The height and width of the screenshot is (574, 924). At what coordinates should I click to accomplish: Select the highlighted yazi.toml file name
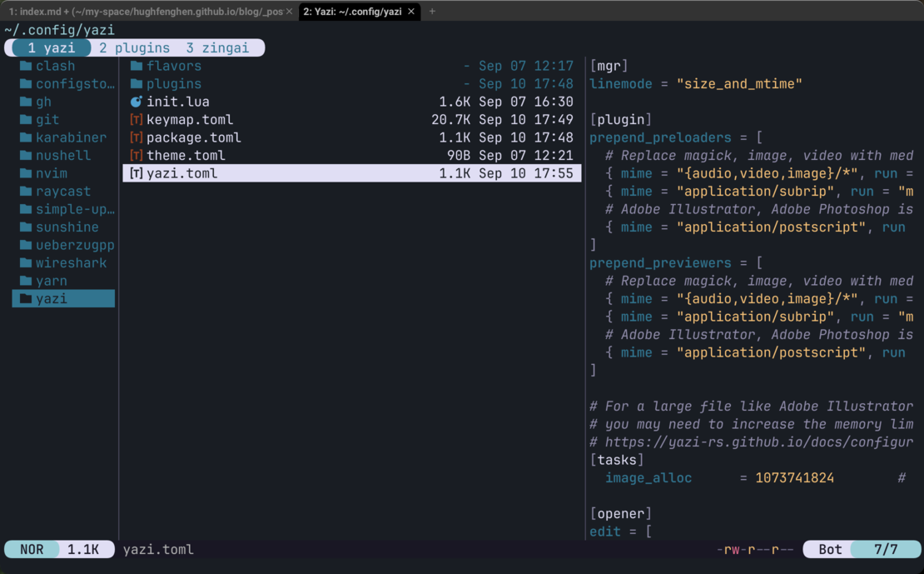pyautogui.click(x=182, y=172)
